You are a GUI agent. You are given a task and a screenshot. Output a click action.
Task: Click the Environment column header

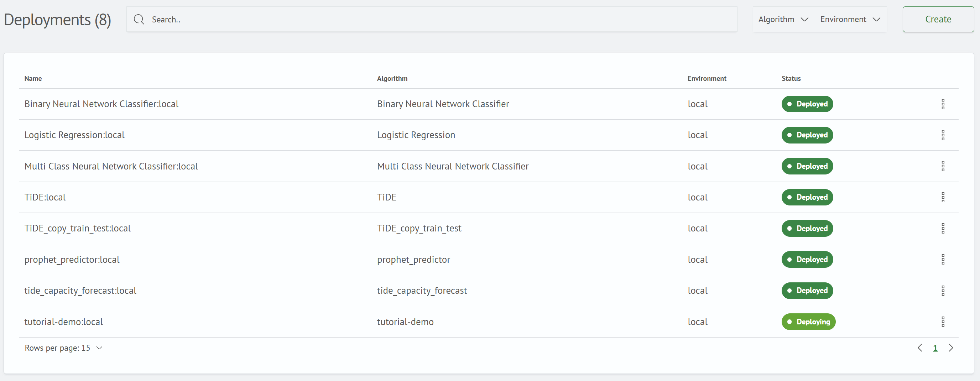707,78
